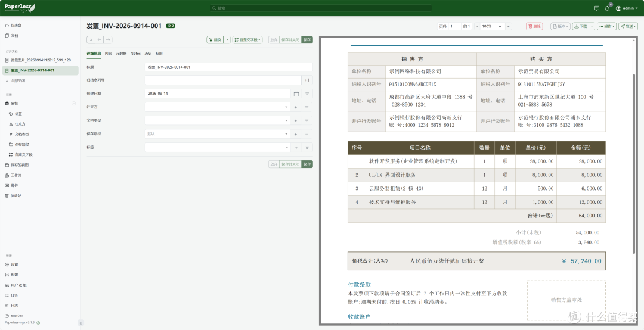Open the 标签 tags dropdown field
The image size is (644, 330).
(x=217, y=147)
